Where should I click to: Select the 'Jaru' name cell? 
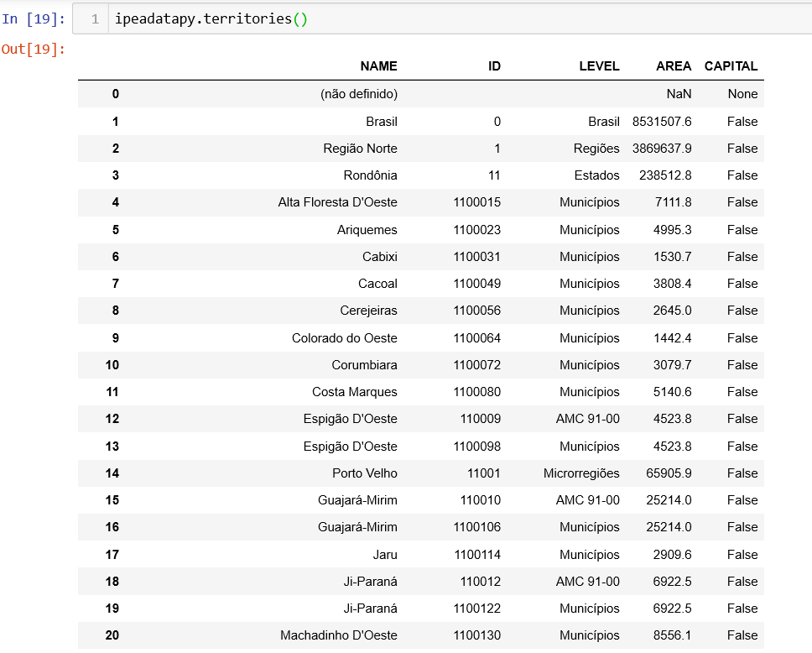point(385,555)
